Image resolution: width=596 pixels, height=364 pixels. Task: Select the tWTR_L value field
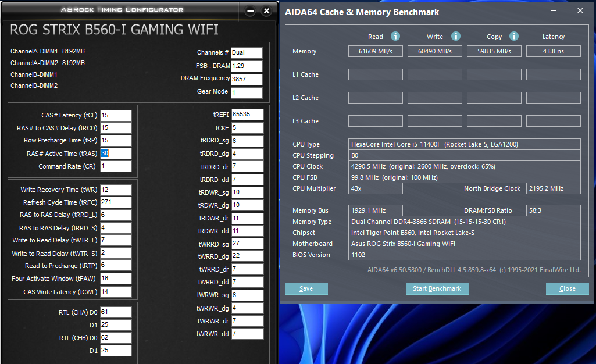[116, 241]
